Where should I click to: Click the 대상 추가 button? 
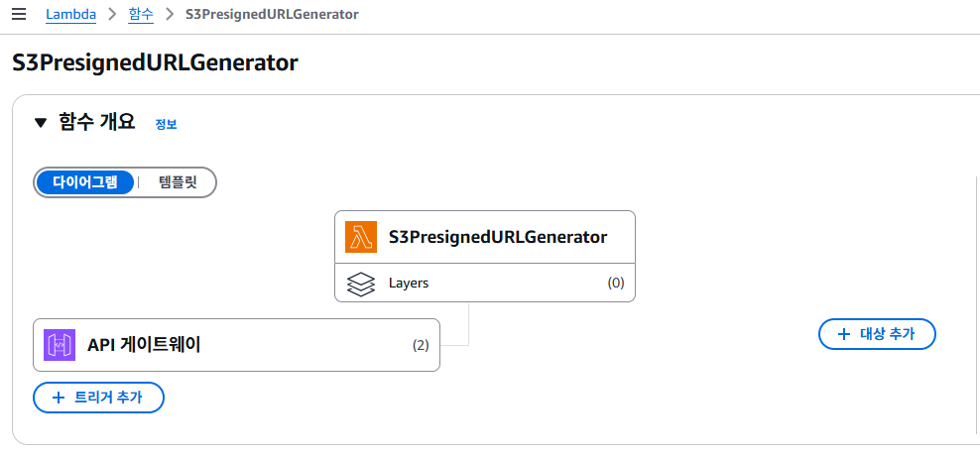coord(877,334)
